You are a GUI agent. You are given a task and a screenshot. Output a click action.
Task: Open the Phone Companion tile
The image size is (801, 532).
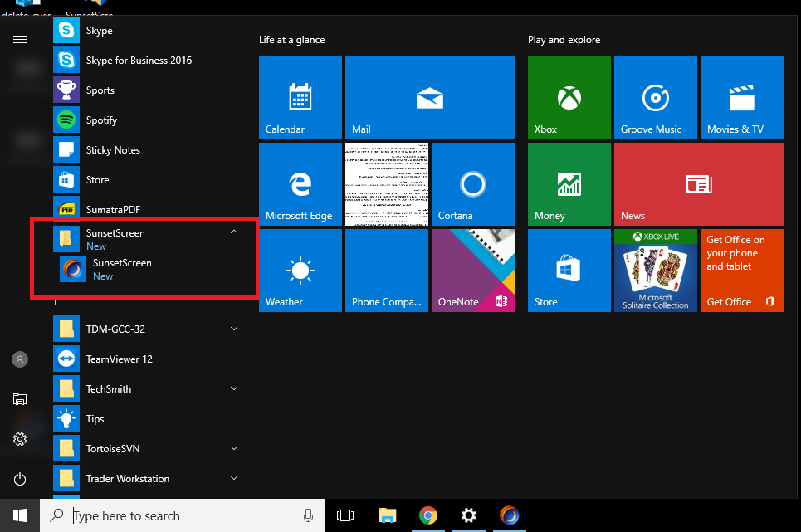[387, 270]
